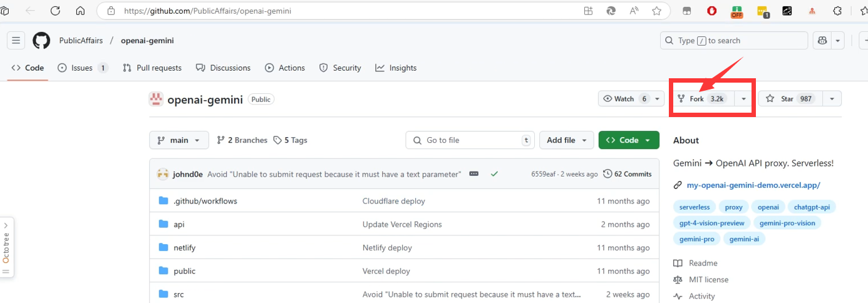Click the red tree-shaped extension icon

click(812, 11)
